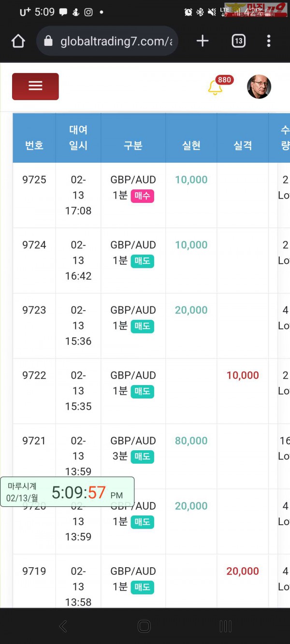
Task: Tap the browser home icon
Action: point(18,41)
